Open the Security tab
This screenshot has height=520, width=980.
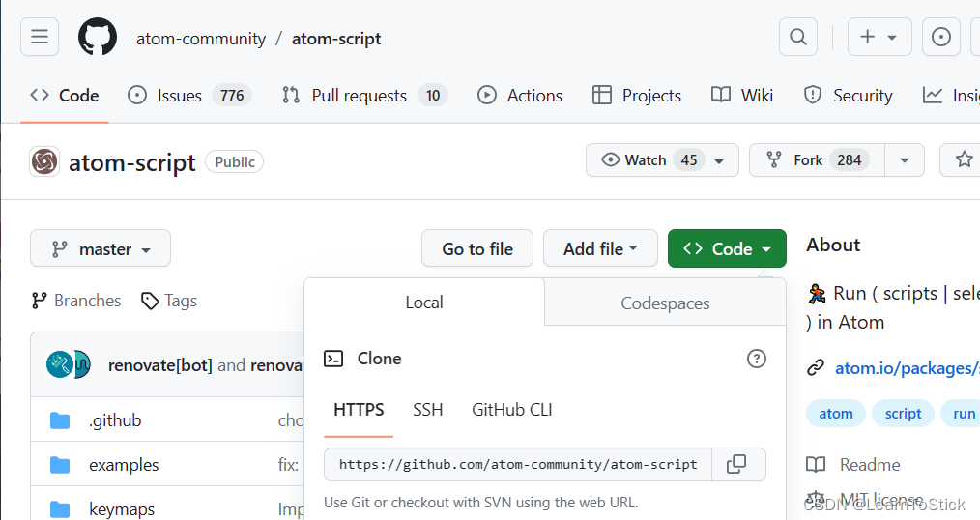[x=848, y=96]
